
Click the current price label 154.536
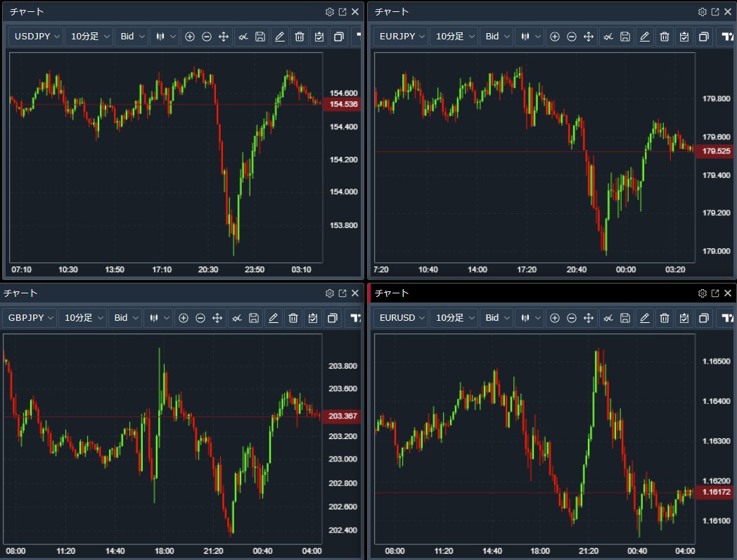(x=342, y=104)
